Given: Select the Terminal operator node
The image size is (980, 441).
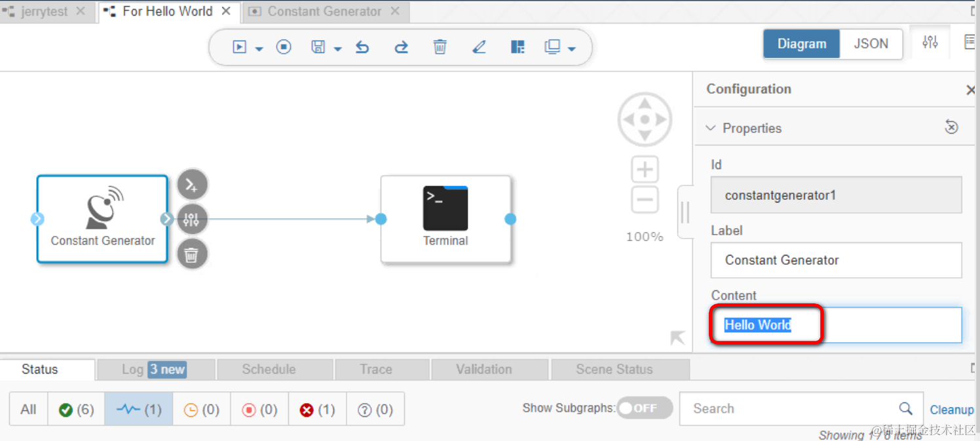Looking at the screenshot, I should [x=445, y=219].
